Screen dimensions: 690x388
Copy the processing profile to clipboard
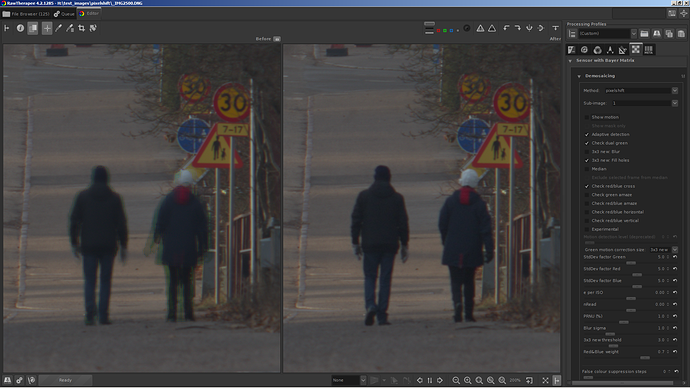(x=669, y=34)
